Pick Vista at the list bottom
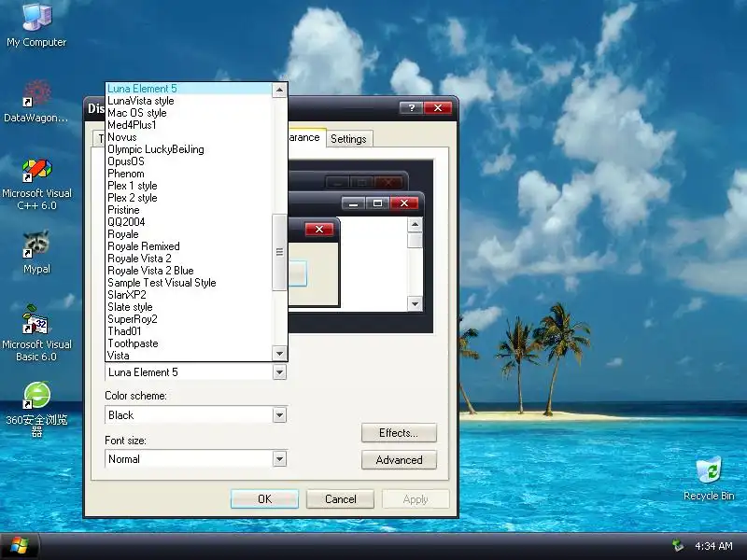This screenshot has width=747, height=560. coord(189,356)
